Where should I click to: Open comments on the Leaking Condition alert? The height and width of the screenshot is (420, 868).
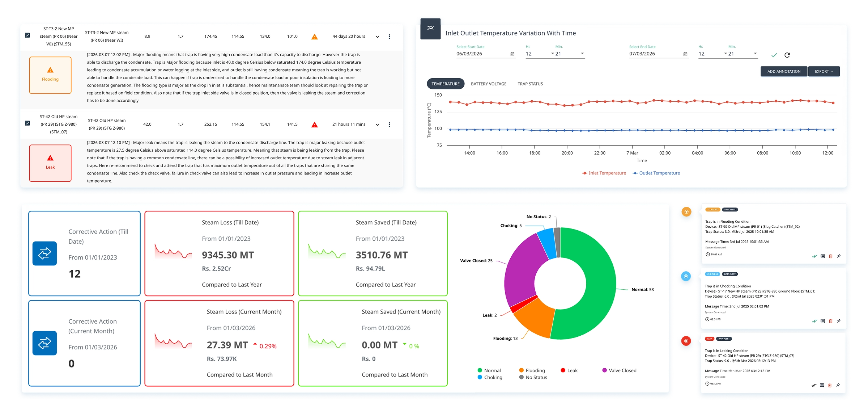pos(822,385)
